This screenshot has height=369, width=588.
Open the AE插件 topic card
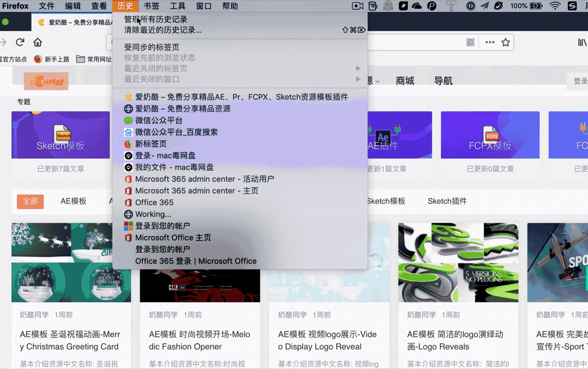coord(400,135)
